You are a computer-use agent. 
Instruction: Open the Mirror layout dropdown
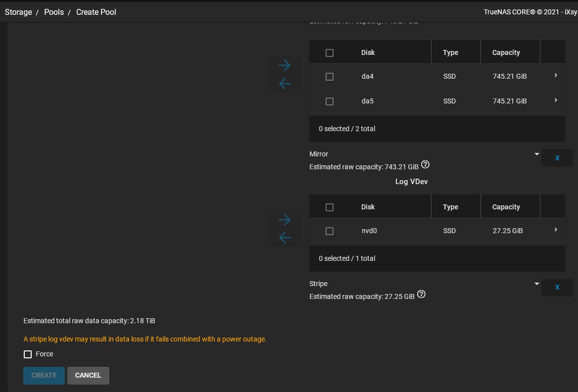point(424,154)
